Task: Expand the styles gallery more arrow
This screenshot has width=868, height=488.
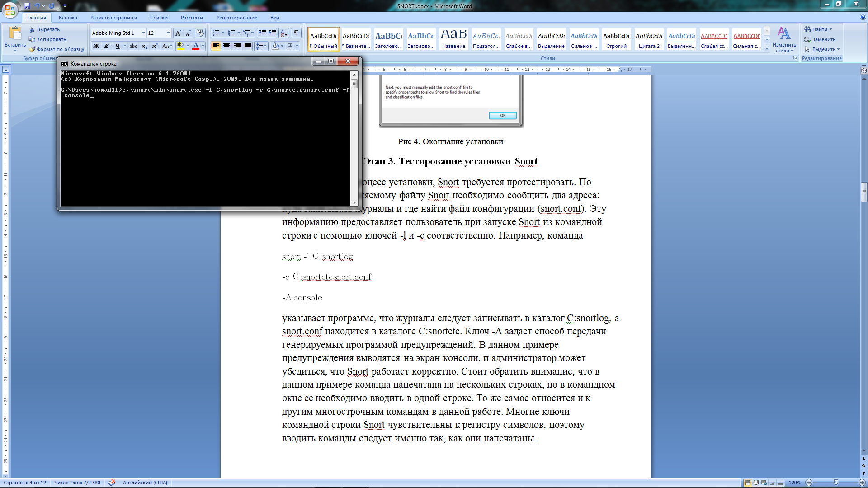Action: point(767,49)
